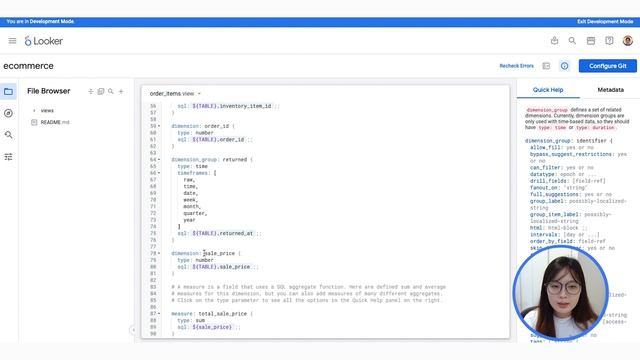Open the main hamburger menu

12,41
